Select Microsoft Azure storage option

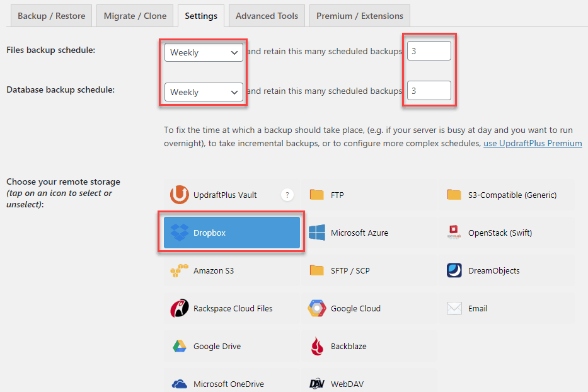click(369, 233)
